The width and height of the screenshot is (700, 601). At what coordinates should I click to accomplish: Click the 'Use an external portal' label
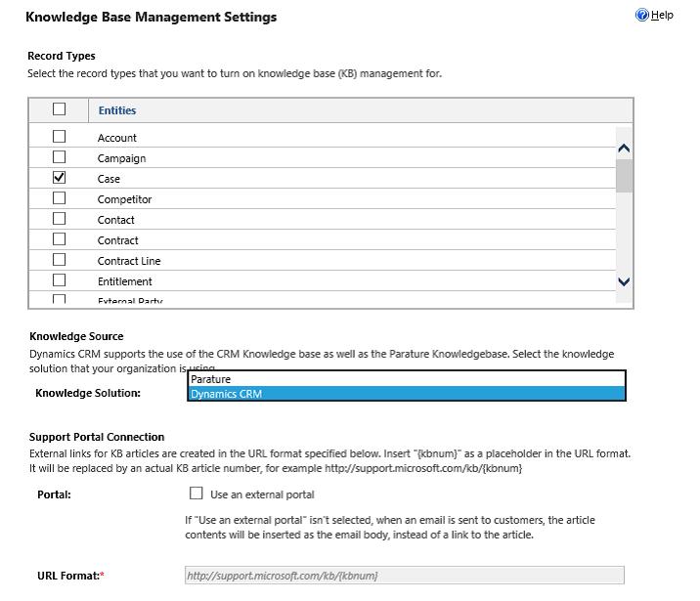262,494
